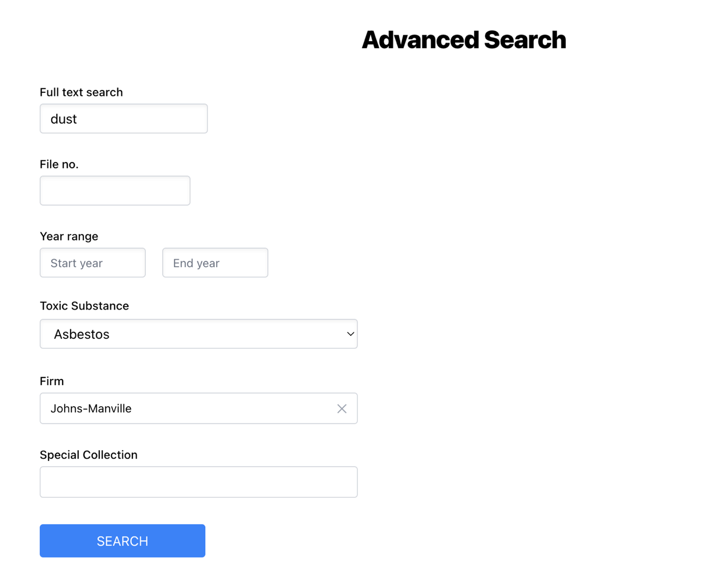
Task: Click the Johns-Manville text in Firm box
Action: [91, 408]
